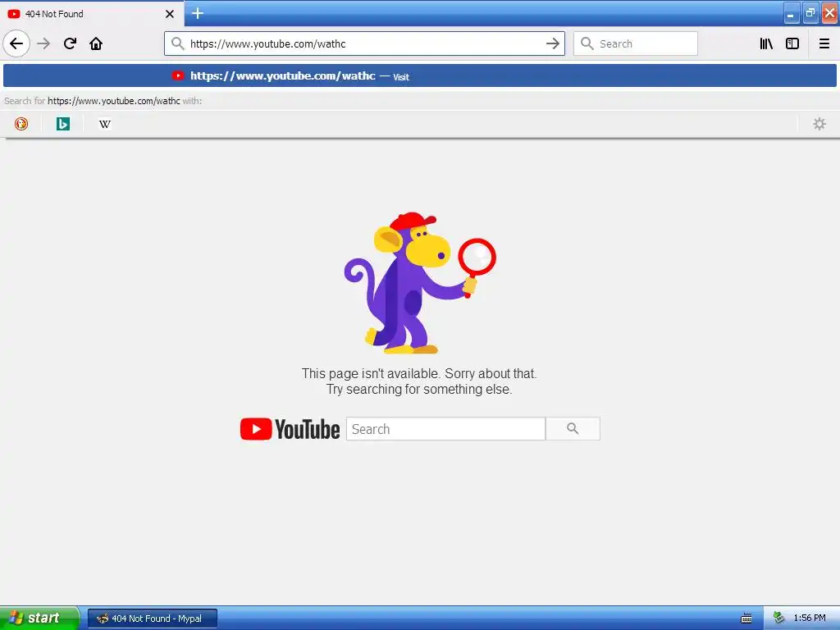Go back using the back arrow button

pyautogui.click(x=16, y=43)
